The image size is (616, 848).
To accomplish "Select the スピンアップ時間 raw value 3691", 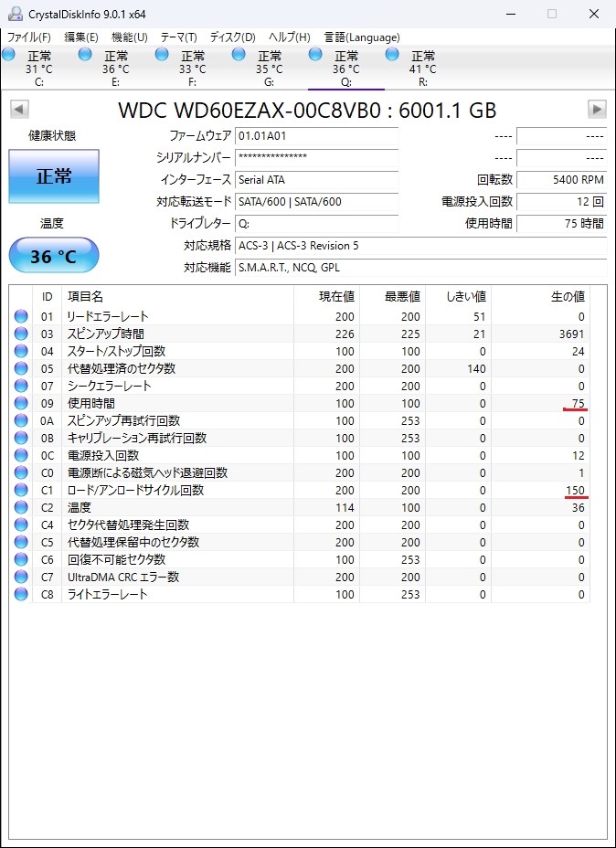I will pyautogui.click(x=571, y=334).
